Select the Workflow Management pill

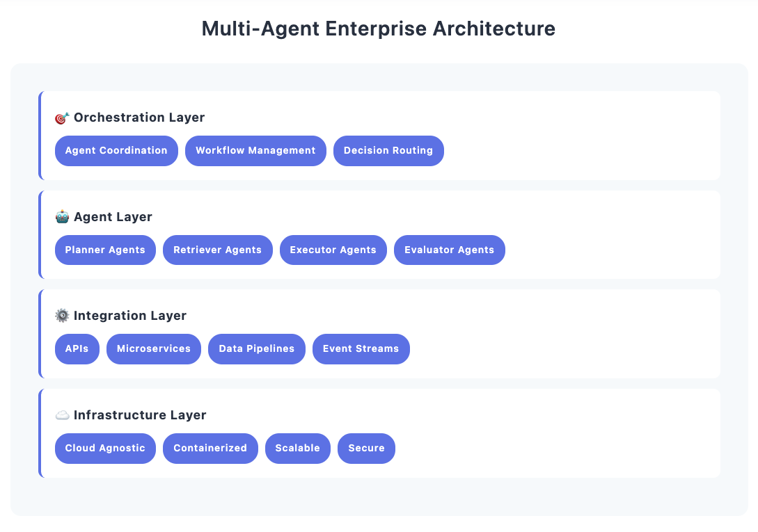point(255,151)
